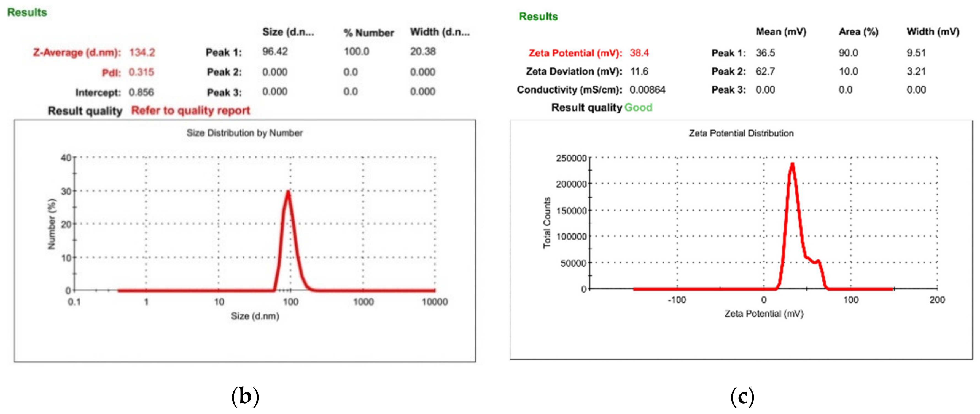The height and width of the screenshot is (414, 980).
Task: Click Peak 1 size value 96.42
Action: click(x=275, y=51)
